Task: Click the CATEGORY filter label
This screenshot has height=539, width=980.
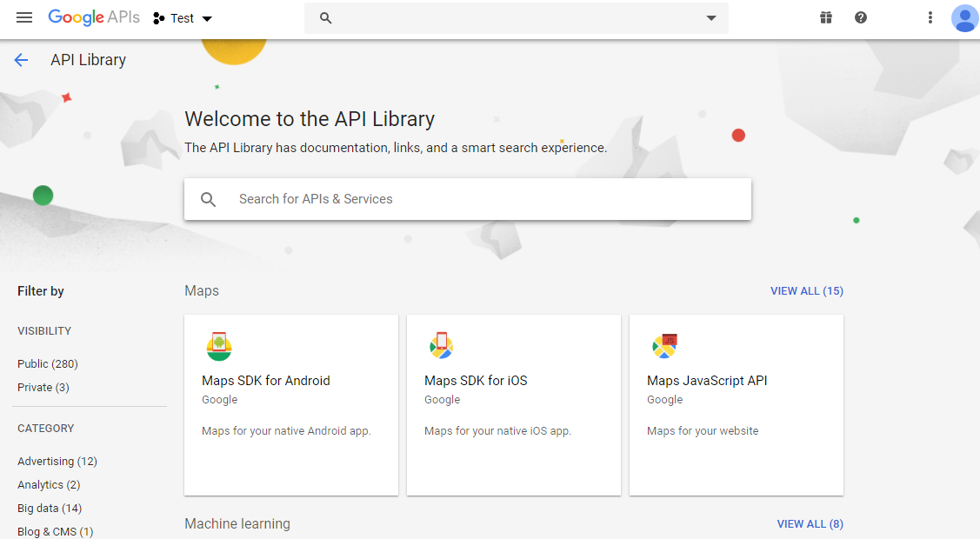Action: [x=45, y=429]
